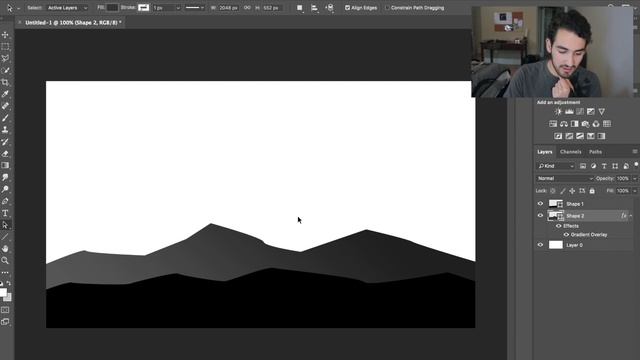The height and width of the screenshot is (360, 640).
Task: Change the screen mode
Action: click(x=5, y=322)
